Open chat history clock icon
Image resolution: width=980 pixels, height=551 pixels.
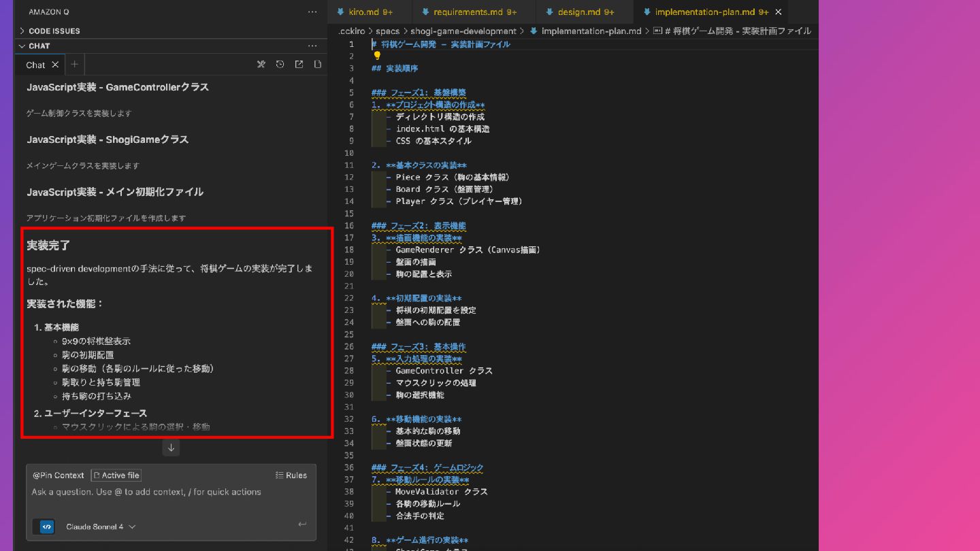click(280, 65)
